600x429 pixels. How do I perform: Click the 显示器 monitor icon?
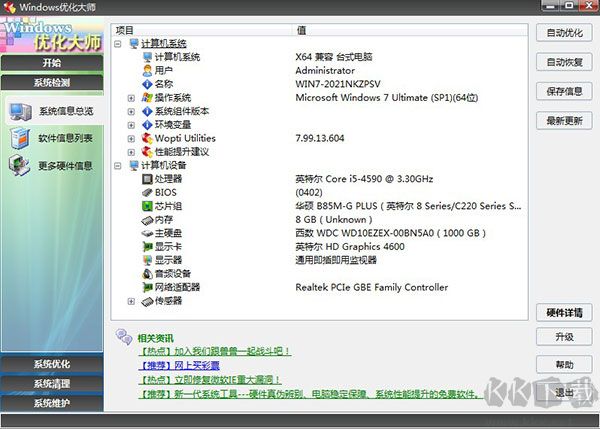point(147,260)
